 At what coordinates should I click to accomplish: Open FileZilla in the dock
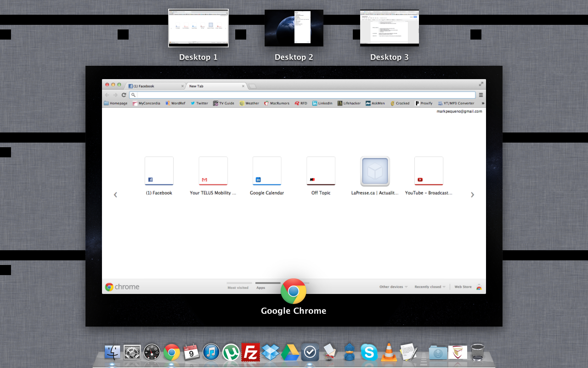(x=250, y=352)
